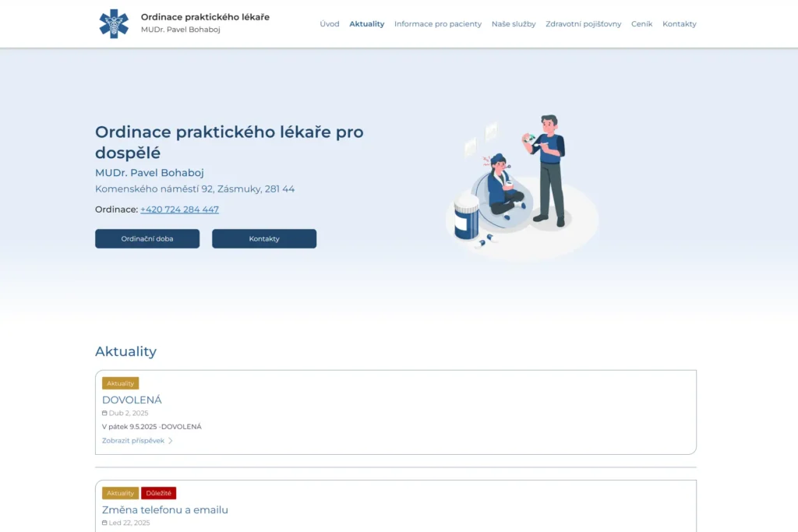Image resolution: width=798 pixels, height=532 pixels.
Task: Click calendar icon beside Dub 2, 2025
Action: click(x=104, y=413)
